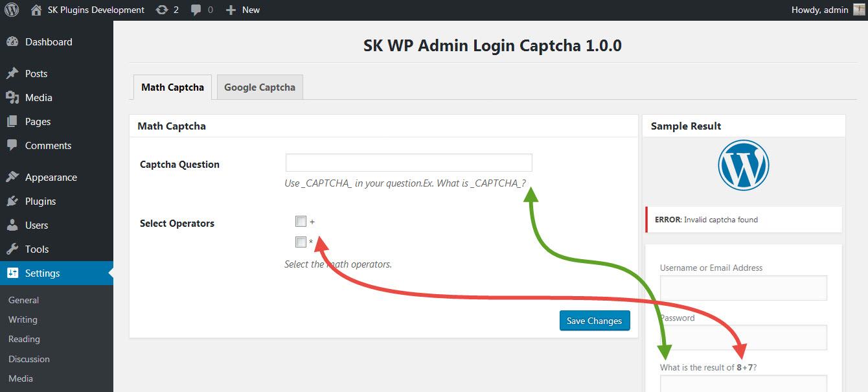Image resolution: width=868 pixels, height=392 pixels.
Task: Open the Media main menu item
Action: (x=56, y=98)
